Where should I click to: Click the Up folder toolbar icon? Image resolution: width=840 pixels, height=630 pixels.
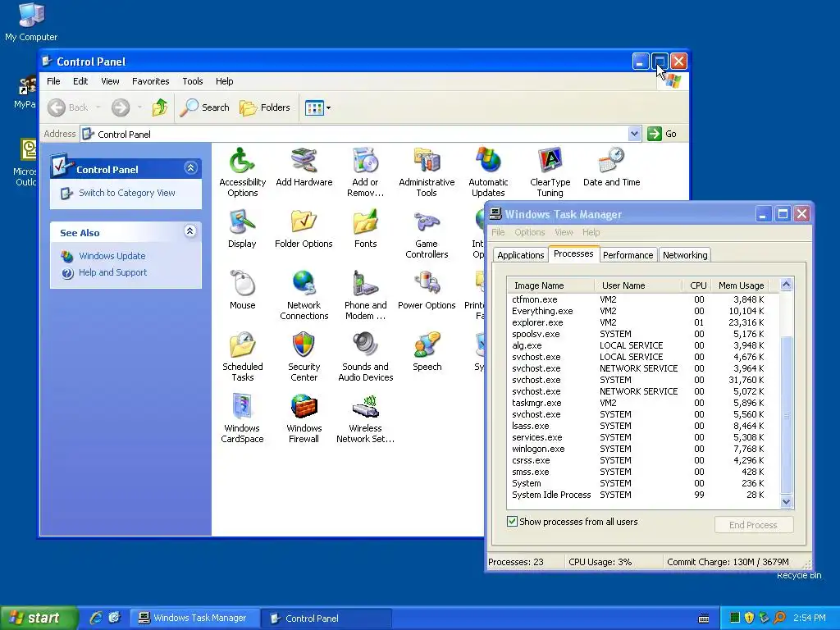tap(159, 107)
